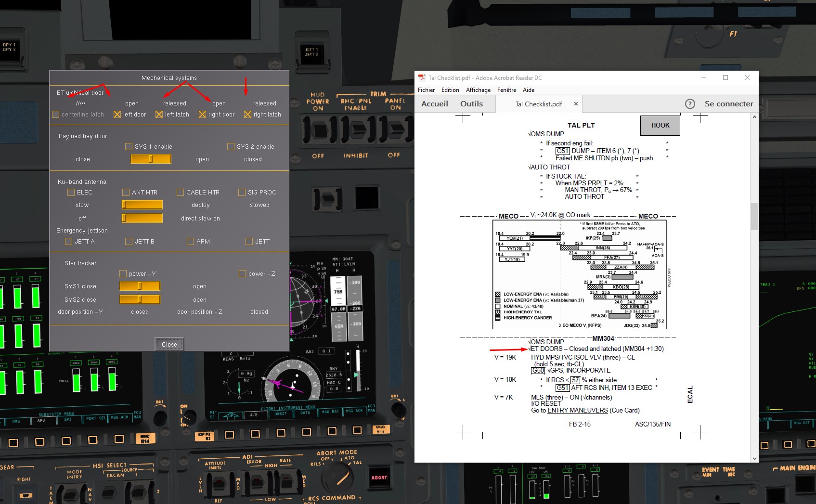Tick the JETT B checkbox
The image size is (816, 504).
point(129,241)
